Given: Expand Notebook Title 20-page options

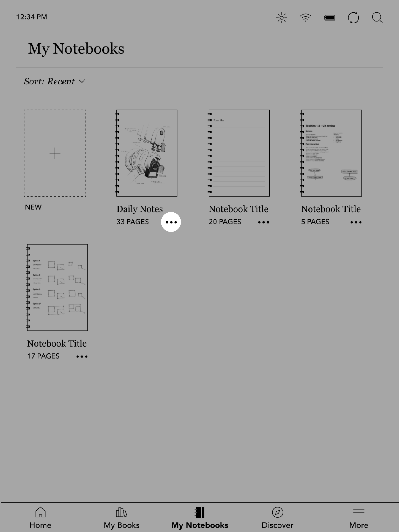Looking at the screenshot, I should tap(263, 222).
